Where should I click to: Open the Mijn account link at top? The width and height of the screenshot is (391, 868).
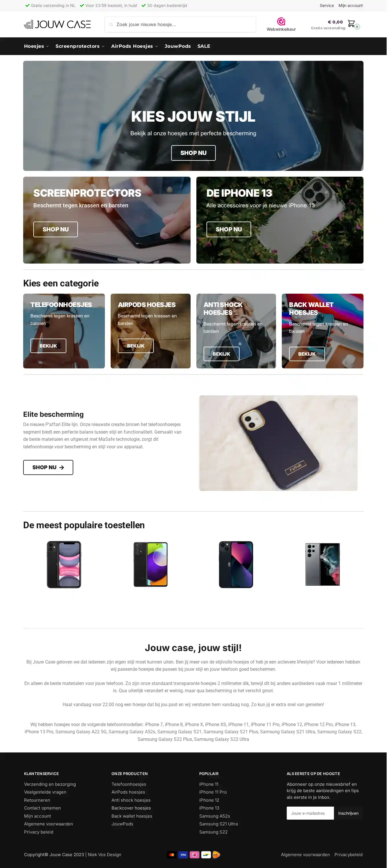pos(350,6)
